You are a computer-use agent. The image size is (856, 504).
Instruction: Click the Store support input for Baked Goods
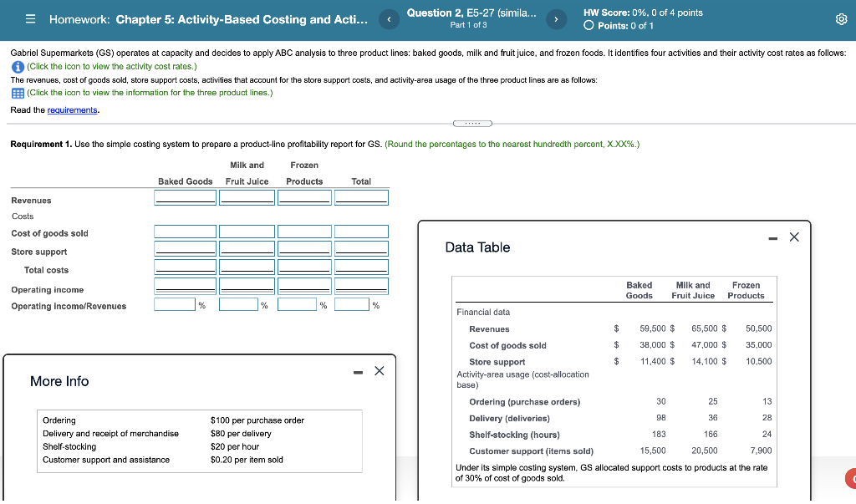click(185, 247)
